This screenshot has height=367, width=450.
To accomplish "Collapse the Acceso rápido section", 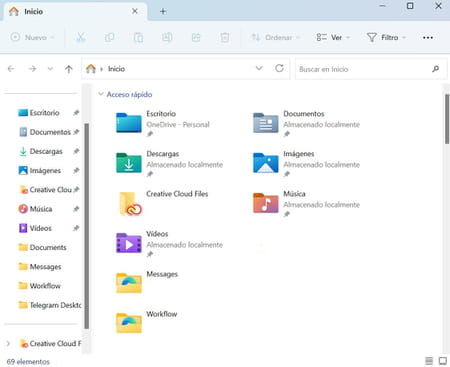I will (101, 94).
